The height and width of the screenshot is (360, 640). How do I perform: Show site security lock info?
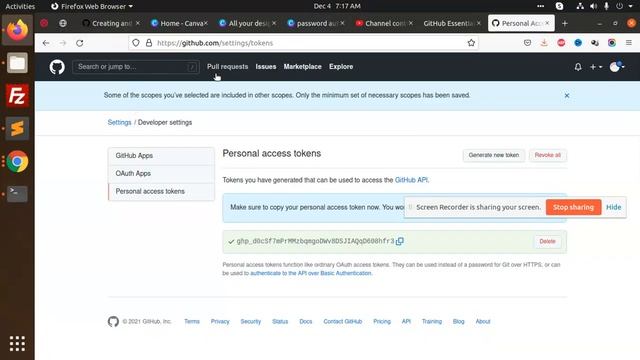149,43
